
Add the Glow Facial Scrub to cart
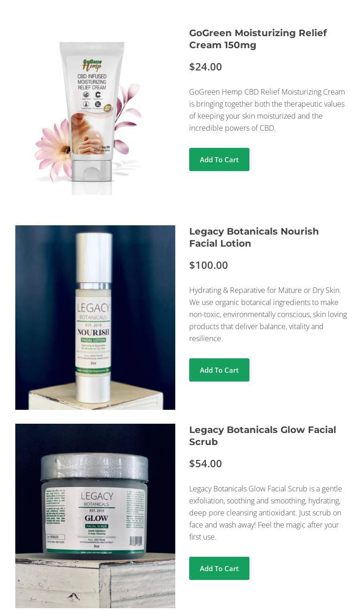[219, 568]
